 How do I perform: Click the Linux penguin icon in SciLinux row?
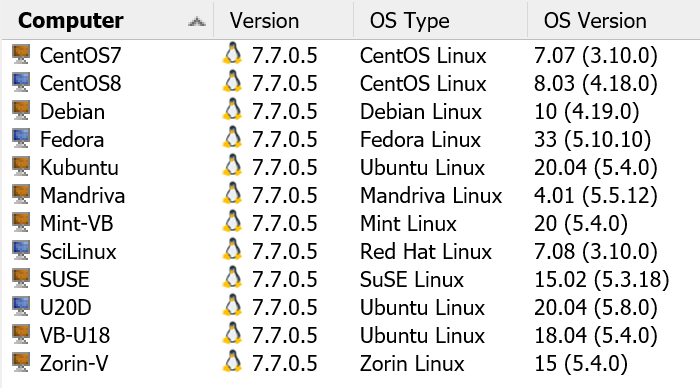pos(232,250)
